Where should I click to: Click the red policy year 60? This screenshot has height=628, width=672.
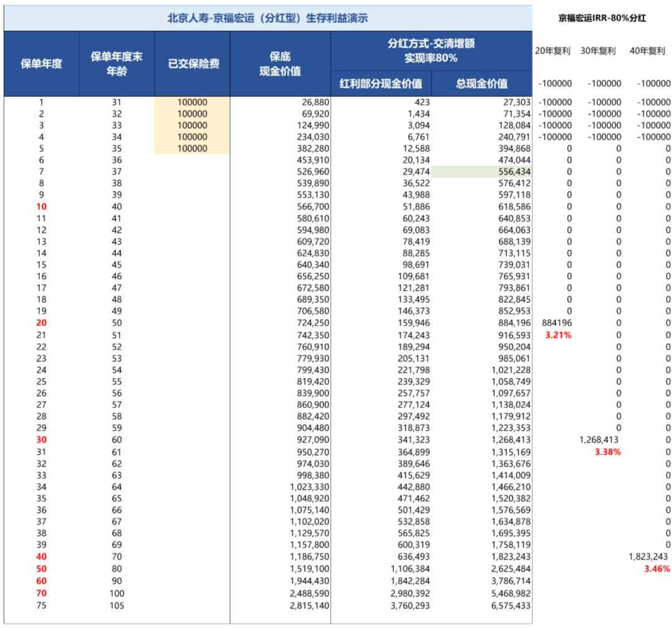(x=42, y=581)
